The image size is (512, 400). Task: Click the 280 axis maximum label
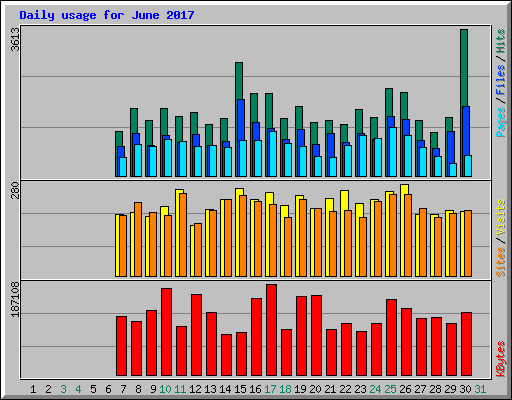pyautogui.click(x=15, y=190)
